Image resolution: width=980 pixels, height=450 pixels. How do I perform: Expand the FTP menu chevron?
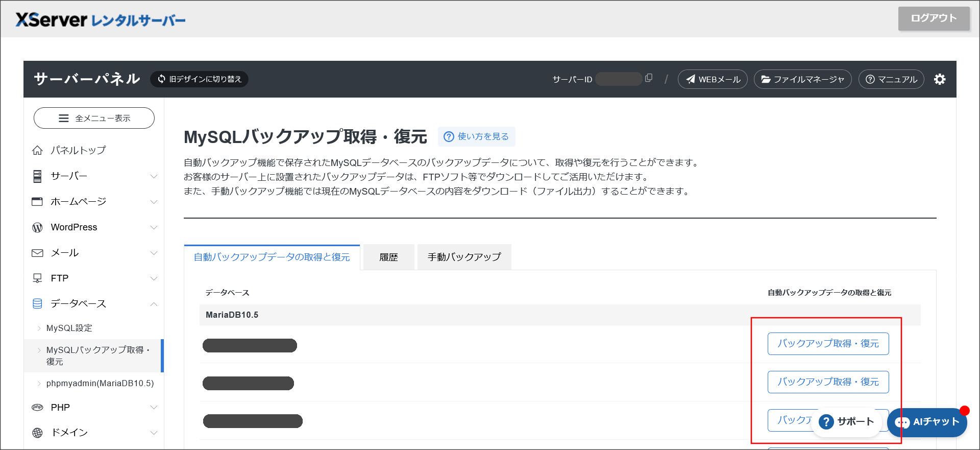[154, 278]
